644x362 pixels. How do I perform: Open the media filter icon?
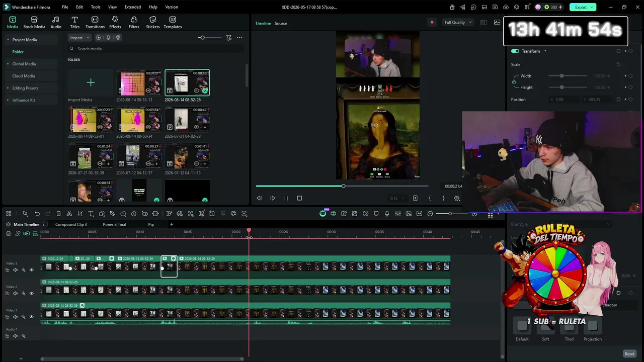[229, 38]
